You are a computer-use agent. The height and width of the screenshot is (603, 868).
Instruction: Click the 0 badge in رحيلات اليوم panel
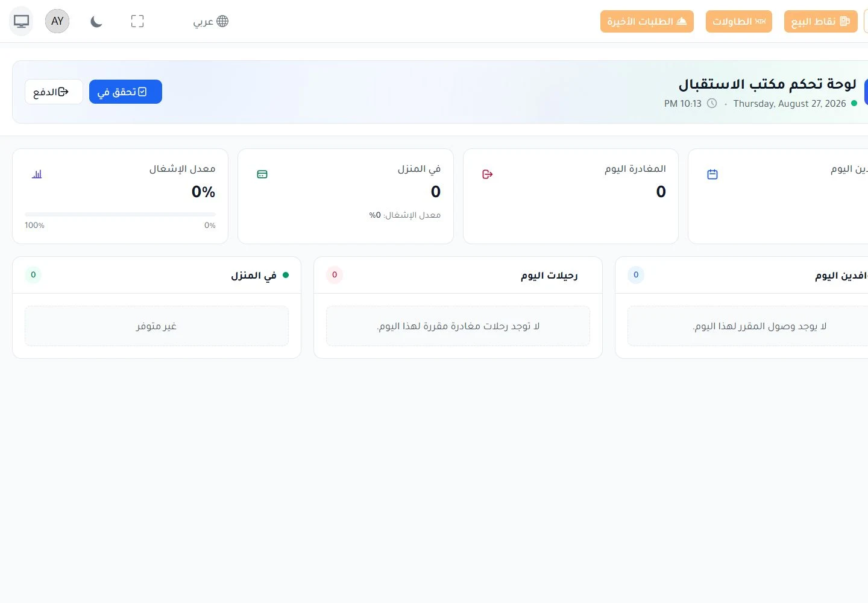335,274
